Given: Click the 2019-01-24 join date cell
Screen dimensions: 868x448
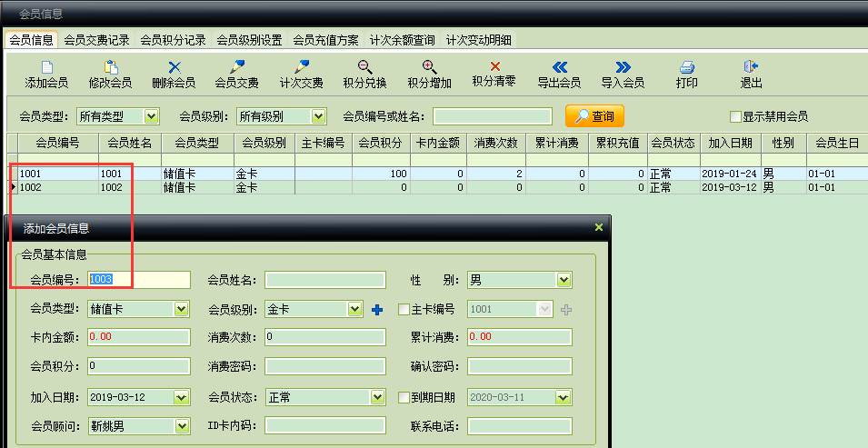Looking at the screenshot, I should [x=731, y=174].
